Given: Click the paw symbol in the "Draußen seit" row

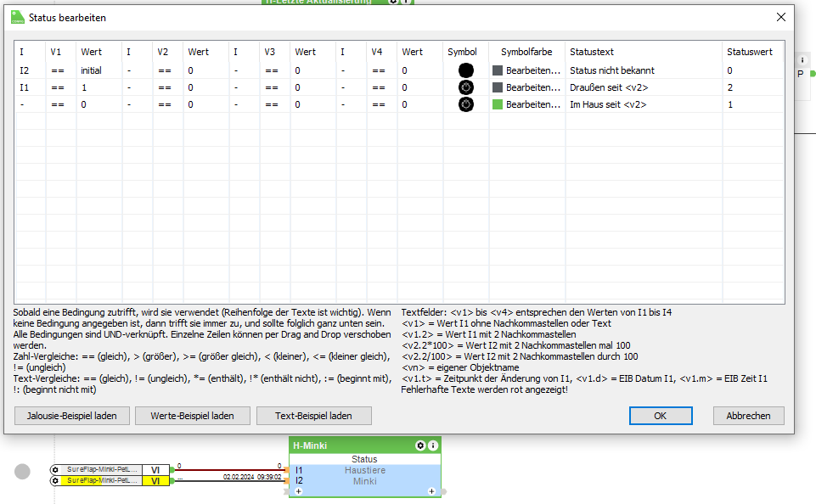Looking at the screenshot, I should pos(464,87).
